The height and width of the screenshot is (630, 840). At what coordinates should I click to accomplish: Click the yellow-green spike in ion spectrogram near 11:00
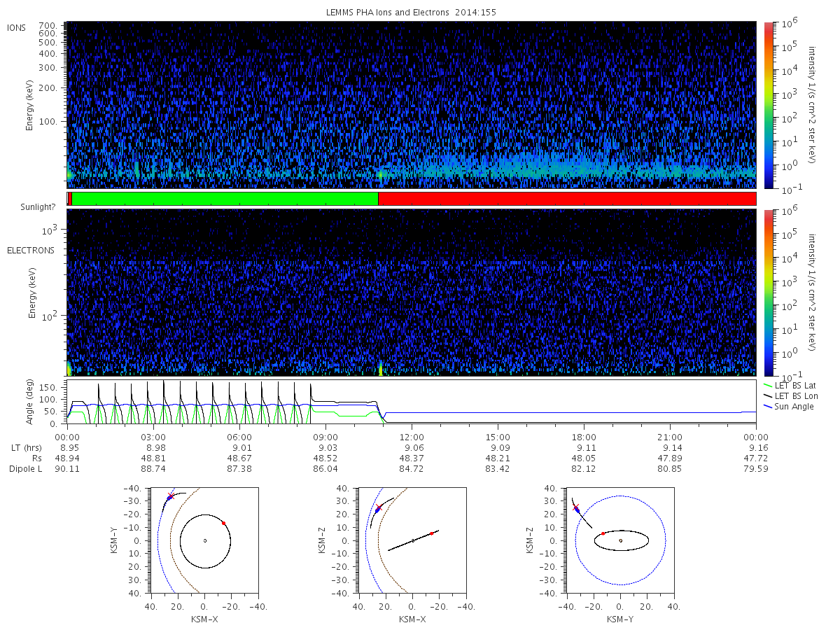tap(379, 175)
